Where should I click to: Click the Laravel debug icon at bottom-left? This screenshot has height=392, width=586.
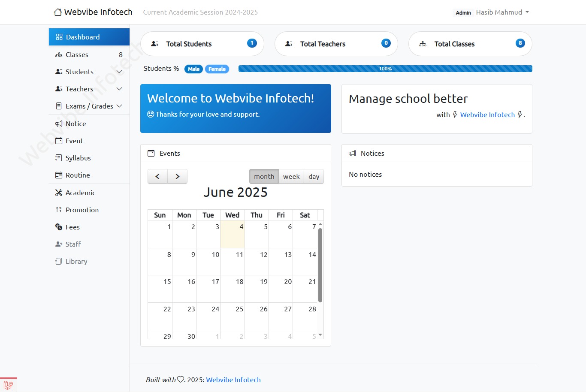click(8, 385)
